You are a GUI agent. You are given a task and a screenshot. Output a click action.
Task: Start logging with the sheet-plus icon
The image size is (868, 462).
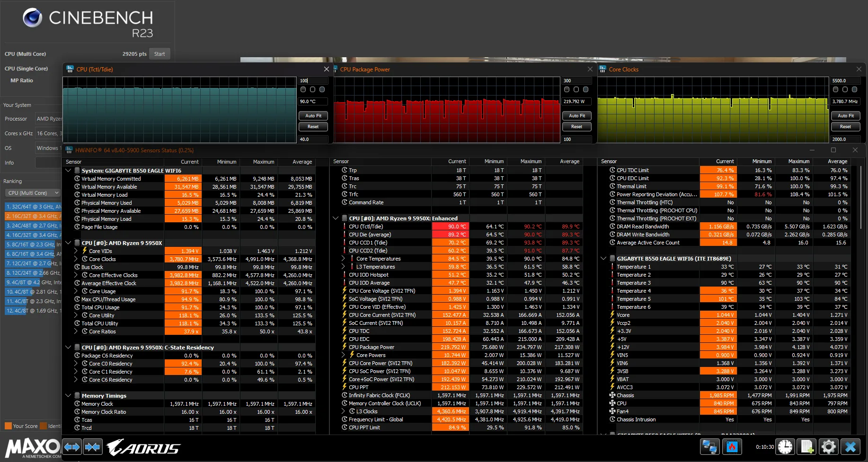click(x=807, y=447)
